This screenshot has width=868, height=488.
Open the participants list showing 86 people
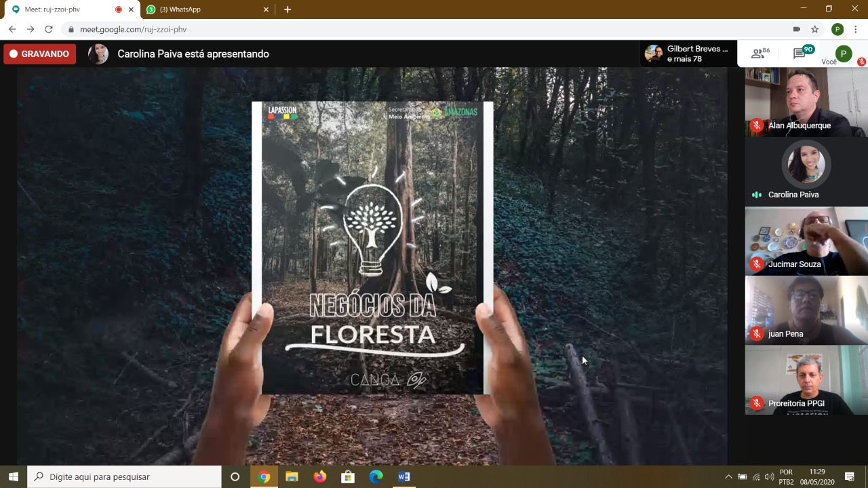point(760,54)
